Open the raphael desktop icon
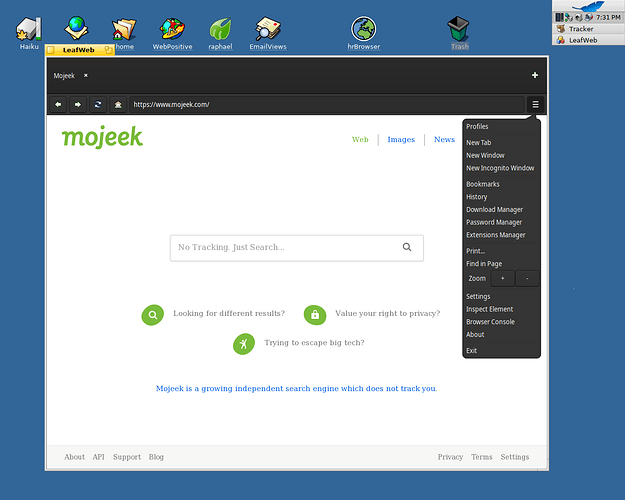This screenshot has width=625, height=500. coord(220,33)
